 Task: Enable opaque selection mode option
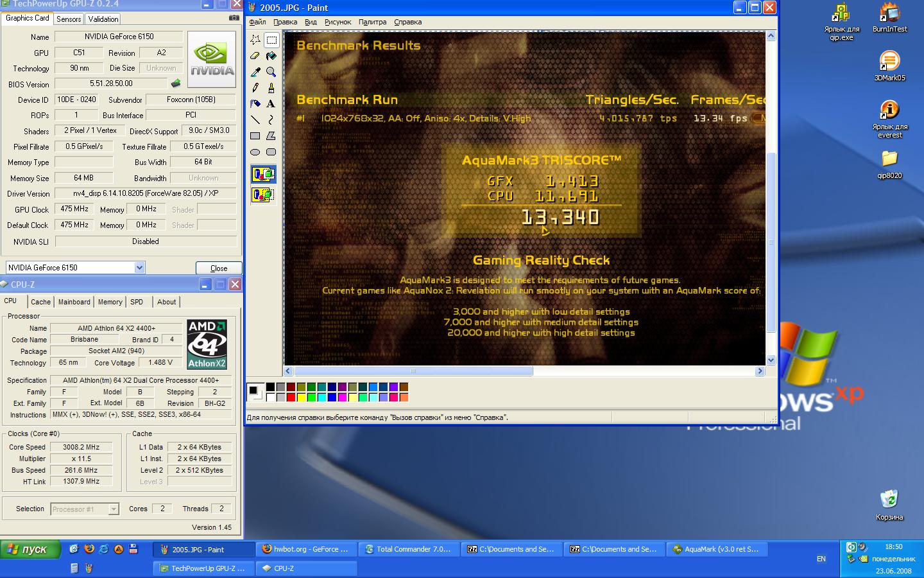click(264, 174)
